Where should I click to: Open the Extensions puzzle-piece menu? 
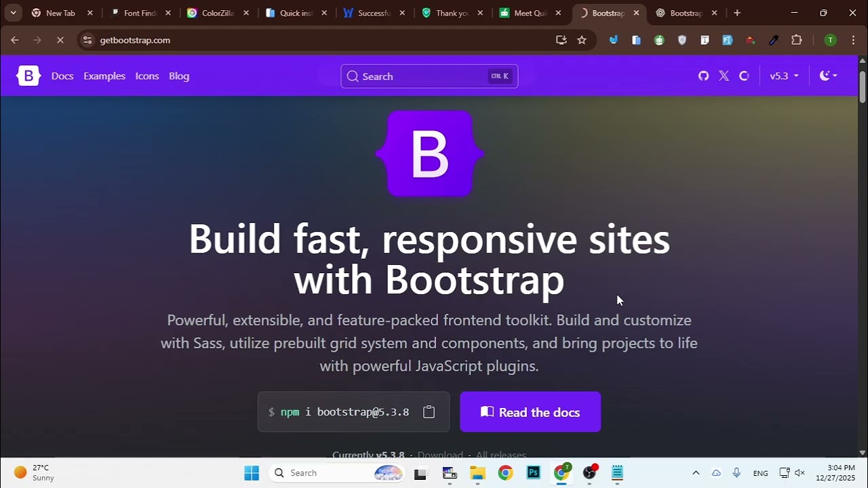click(x=797, y=40)
